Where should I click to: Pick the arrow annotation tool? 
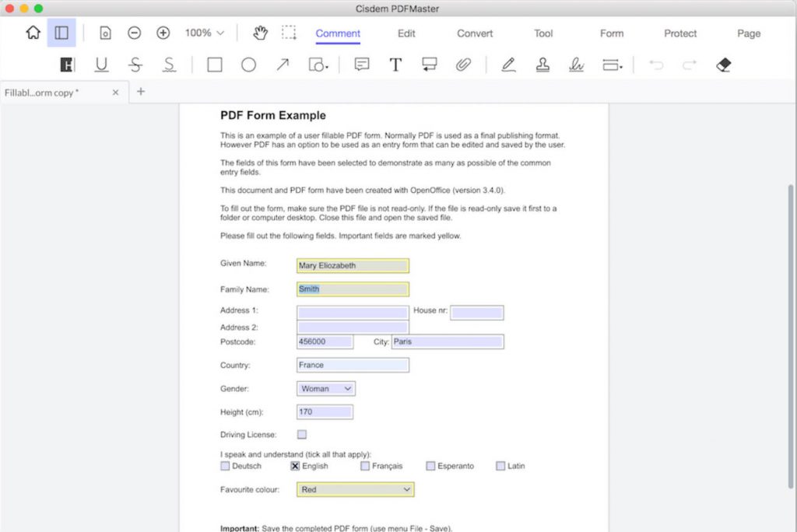tap(283, 65)
